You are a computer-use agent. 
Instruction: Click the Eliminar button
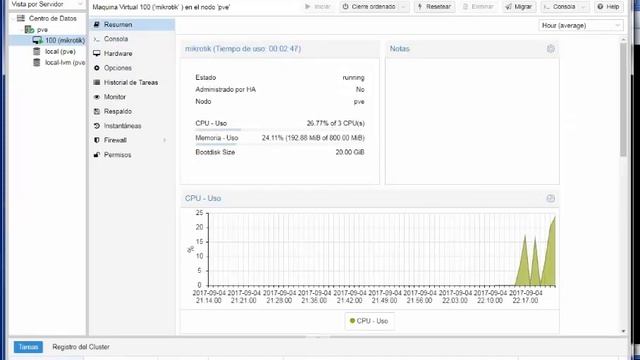(x=478, y=7)
